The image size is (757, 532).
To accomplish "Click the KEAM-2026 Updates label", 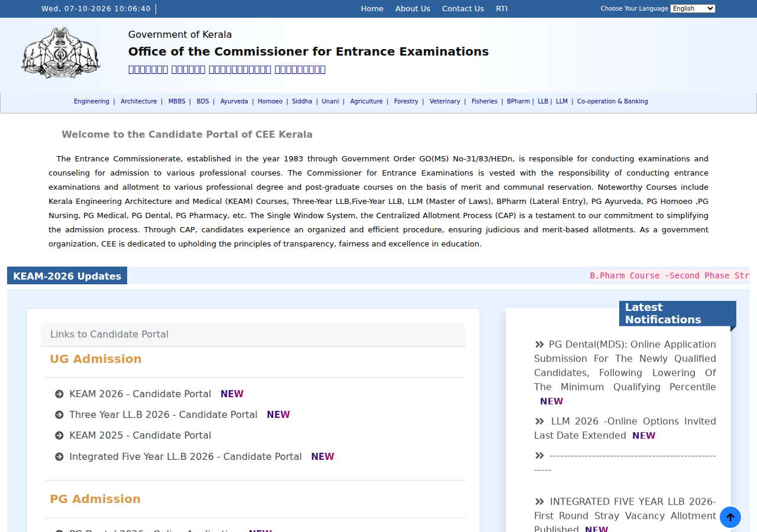I will 67,276.
